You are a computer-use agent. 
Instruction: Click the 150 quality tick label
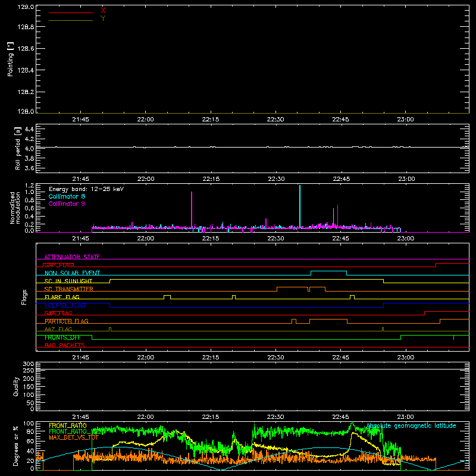pyautogui.click(x=29, y=387)
